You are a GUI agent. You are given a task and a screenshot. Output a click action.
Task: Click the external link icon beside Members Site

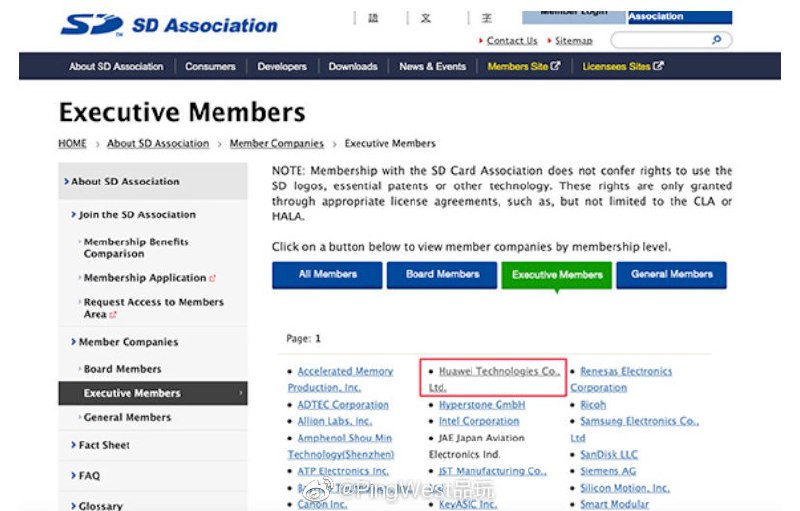(555, 67)
